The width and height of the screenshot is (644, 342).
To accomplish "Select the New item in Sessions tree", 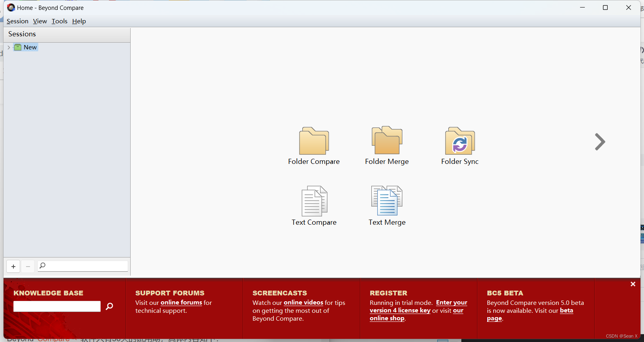I will point(30,47).
